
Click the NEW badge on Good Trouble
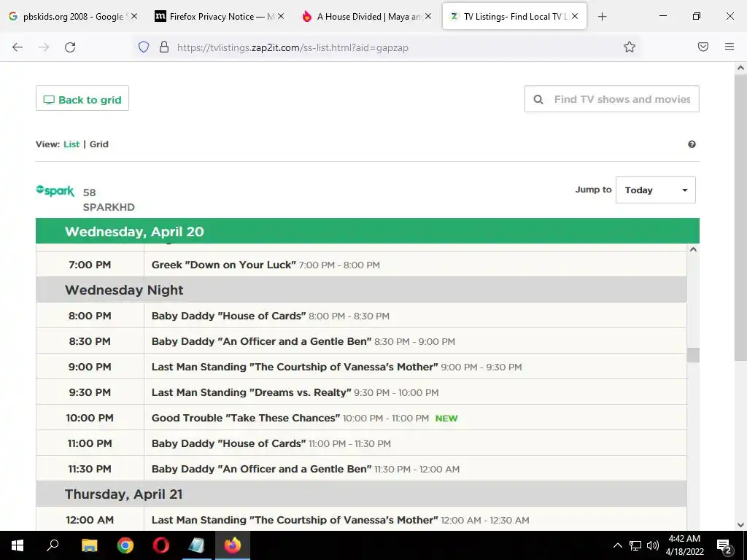[x=446, y=419]
